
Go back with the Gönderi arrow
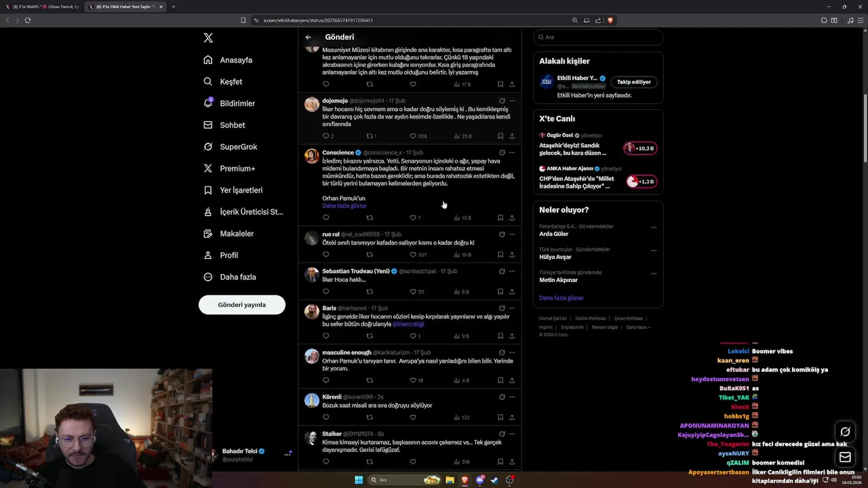pyautogui.click(x=309, y=37)
